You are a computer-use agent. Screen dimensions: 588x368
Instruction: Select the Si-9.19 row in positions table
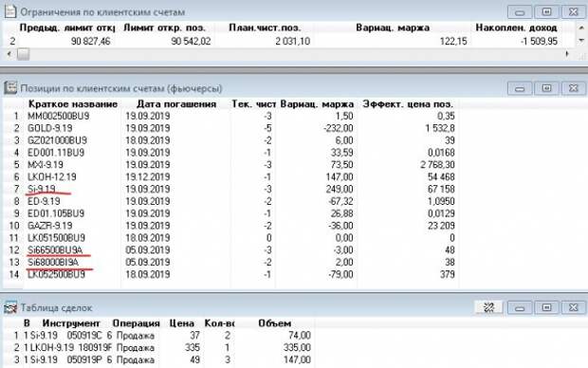pyautogui.click(x=231, y=189)
